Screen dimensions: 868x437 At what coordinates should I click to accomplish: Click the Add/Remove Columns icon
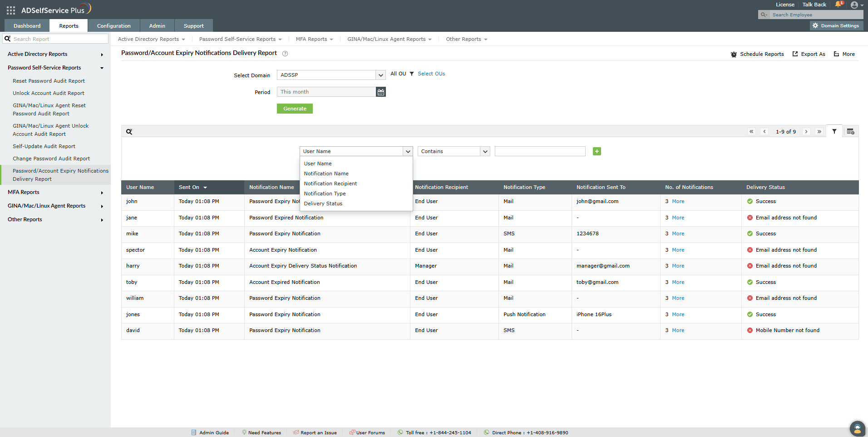click(850, 131)
